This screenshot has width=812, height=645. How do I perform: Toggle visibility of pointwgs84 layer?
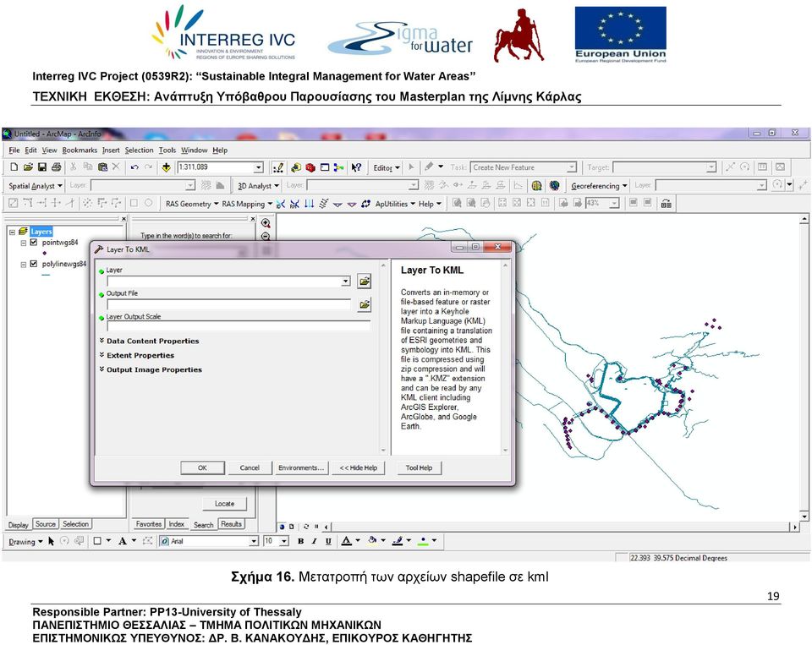34,243
